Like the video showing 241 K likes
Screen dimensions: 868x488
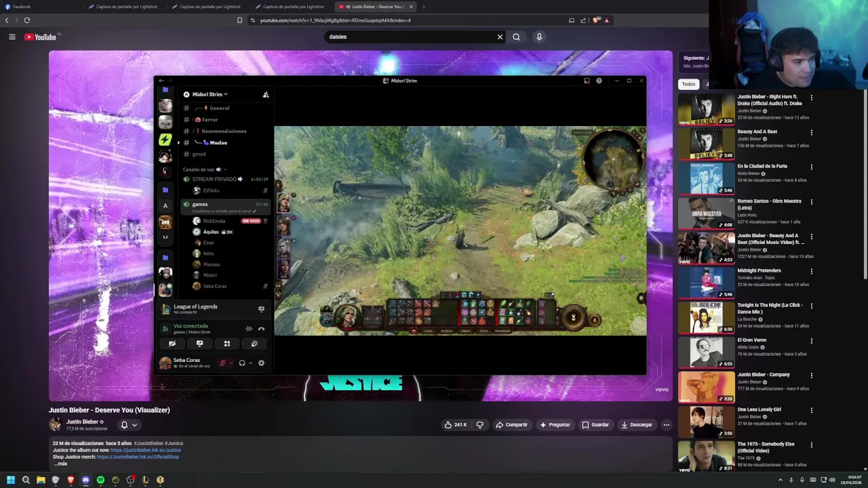456,425
